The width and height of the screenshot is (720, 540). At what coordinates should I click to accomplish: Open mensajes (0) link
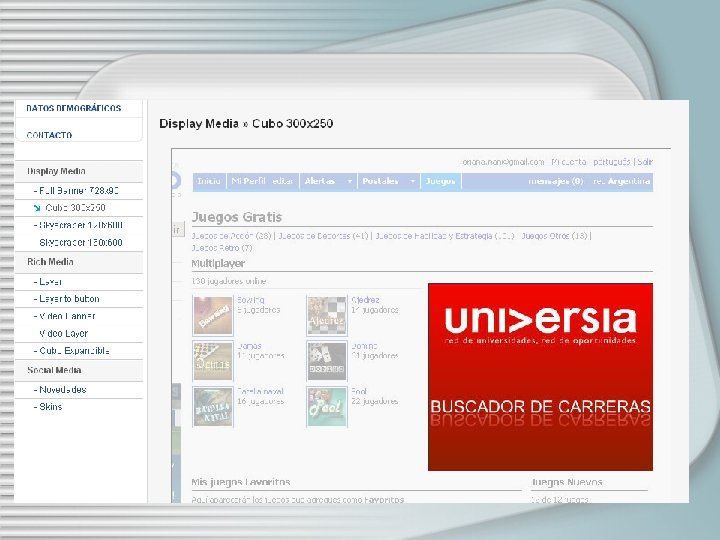tap(555, 181)
